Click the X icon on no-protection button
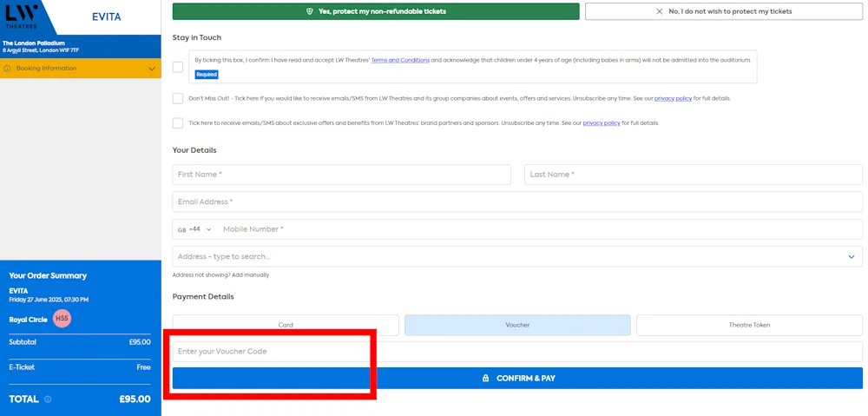 tap(660, 11)
